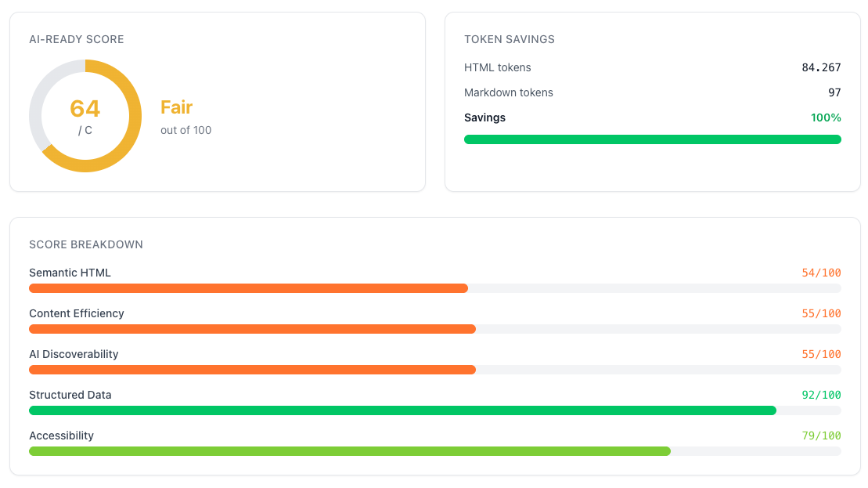Click the Score Breakdown heading
Viewport: 868px width, 488px height.
pos(86,244)
